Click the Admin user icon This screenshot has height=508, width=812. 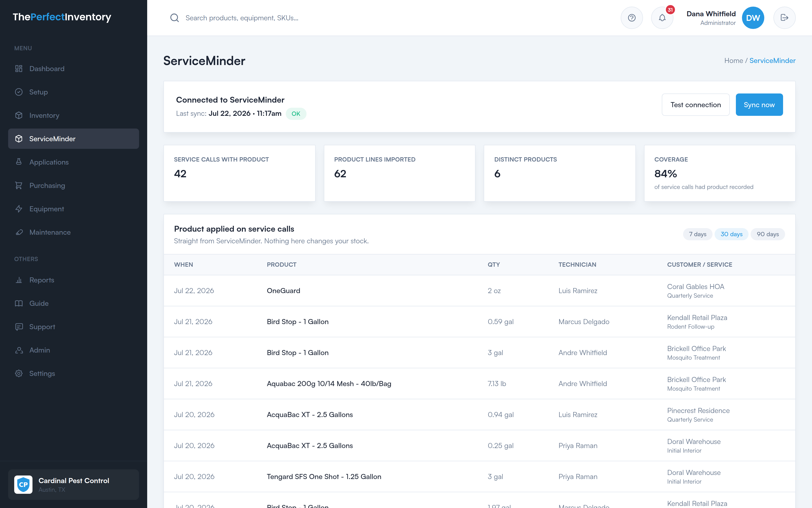[x=19, y=350]
